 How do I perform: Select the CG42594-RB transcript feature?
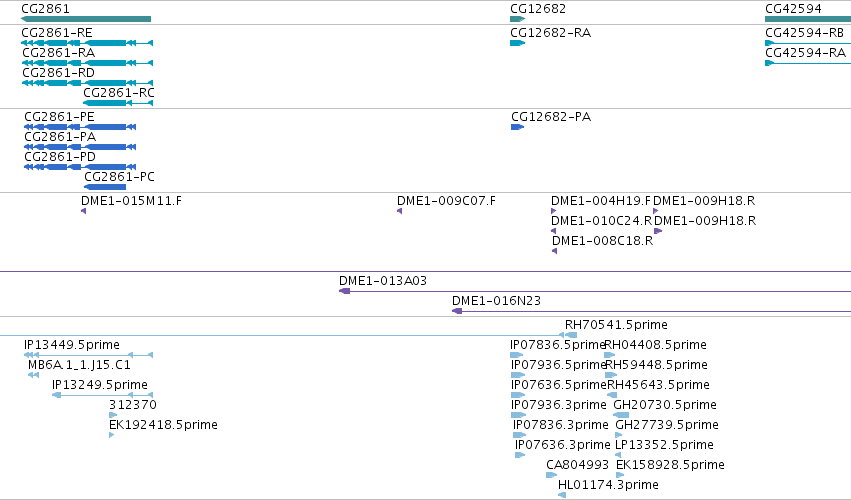coord(808,43)
